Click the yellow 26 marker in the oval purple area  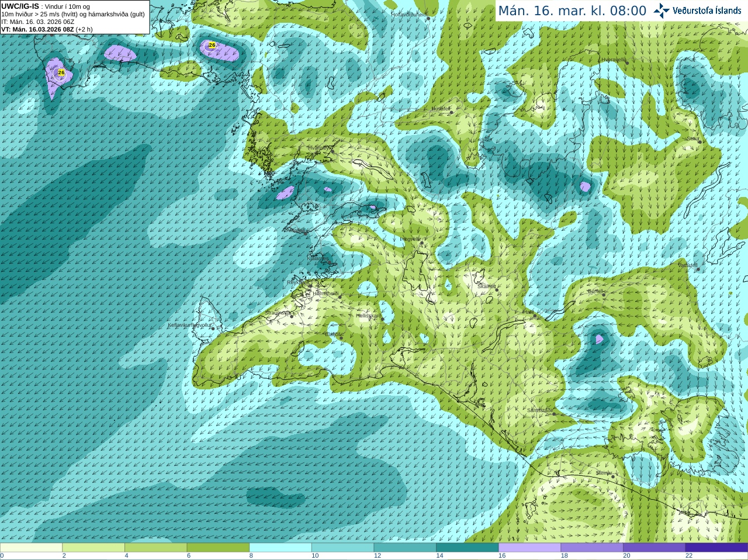(212, 45)
